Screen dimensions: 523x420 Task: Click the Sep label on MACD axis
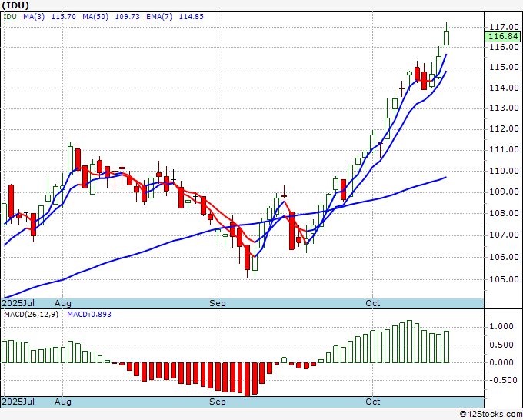click(218, 402)
